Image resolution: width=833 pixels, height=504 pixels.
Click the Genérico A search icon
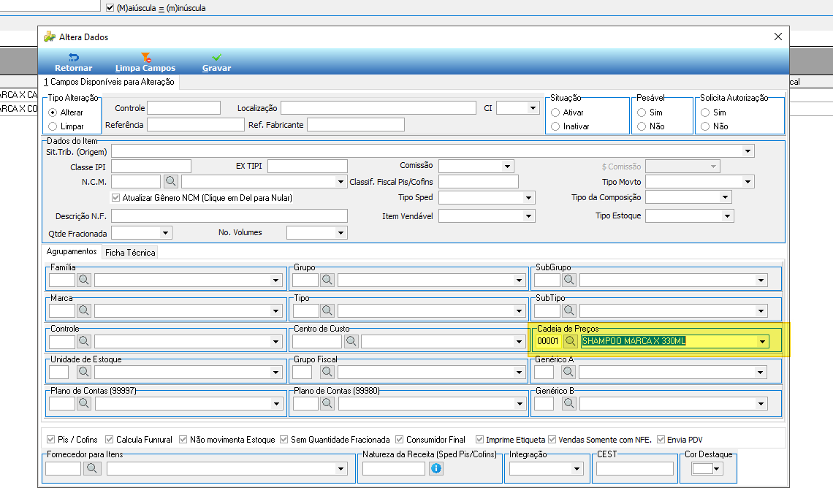tap(568, 373)
